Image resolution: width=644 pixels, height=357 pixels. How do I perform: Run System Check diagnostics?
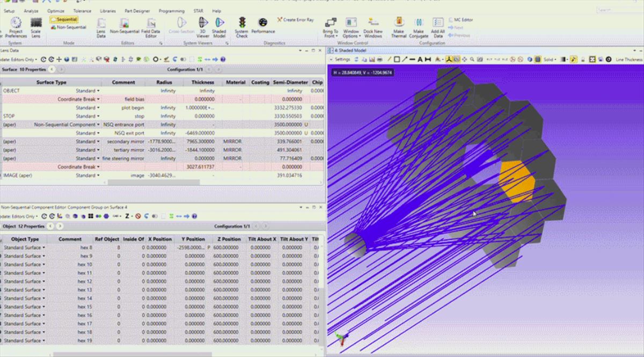click(x=242, y=27)
